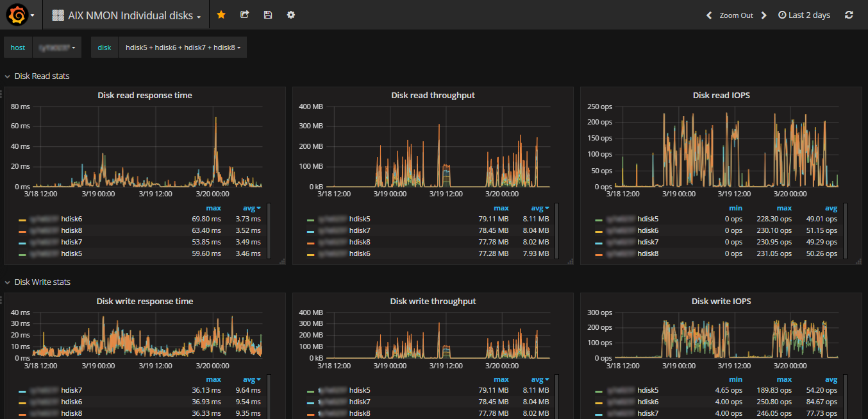Shift time range back with left arrow
Image resolution: width=868 pixels, height=419 pixels.
[709, 15]
